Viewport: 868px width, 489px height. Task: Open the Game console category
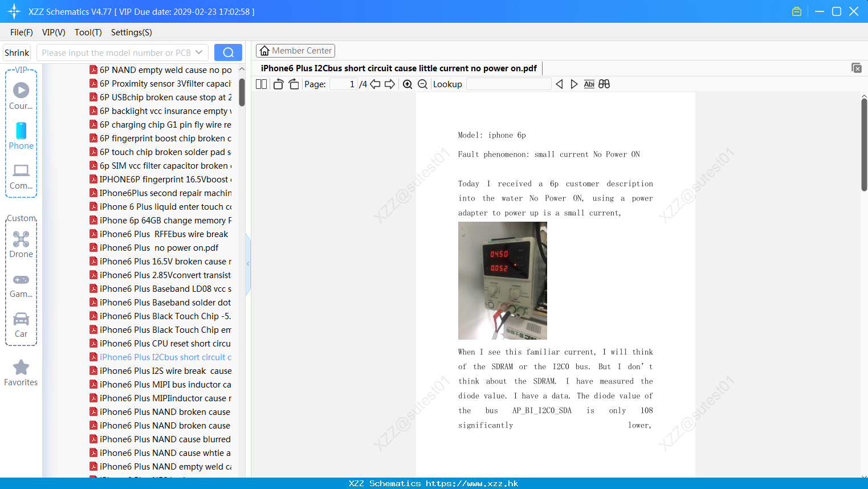pos(21,286)
